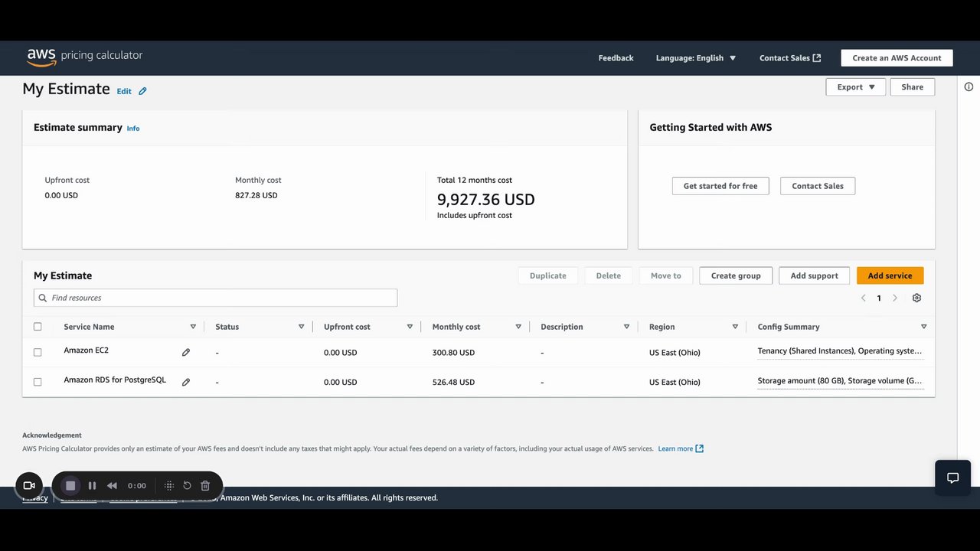This screenshot has width=980, height=551.
Task: Open the chat support bubble icon
Action: coord(952,478)
